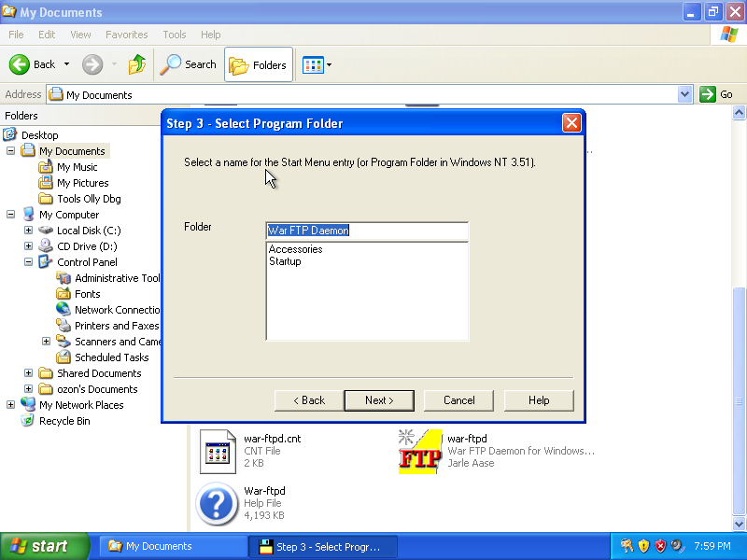Screen dimensions: 747x560
Task: Click the green Go arrow button
Action: 708,94
